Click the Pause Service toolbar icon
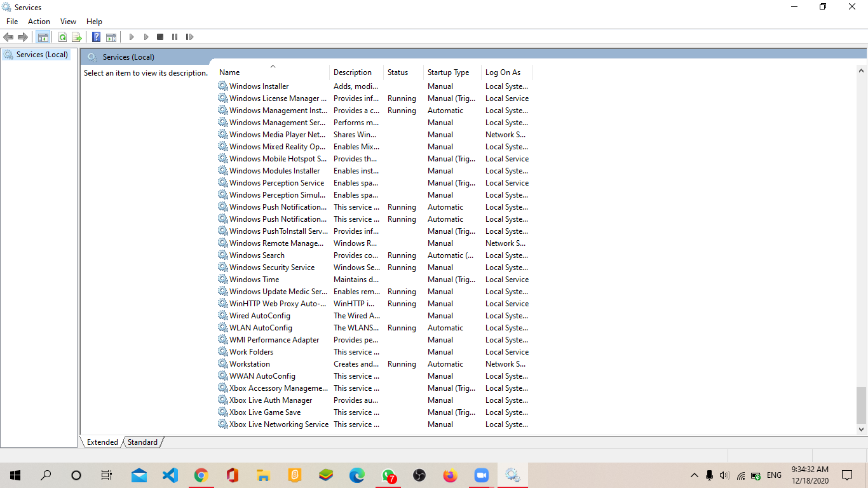This screenshot has height=488, width=868. [x=175, y=37]
